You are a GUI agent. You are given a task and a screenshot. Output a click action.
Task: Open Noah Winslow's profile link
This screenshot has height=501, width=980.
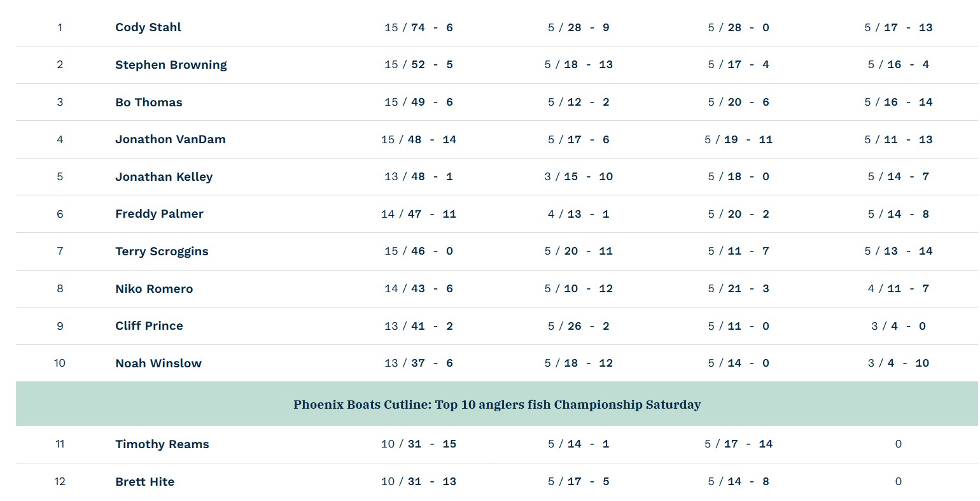click(158, 363)
